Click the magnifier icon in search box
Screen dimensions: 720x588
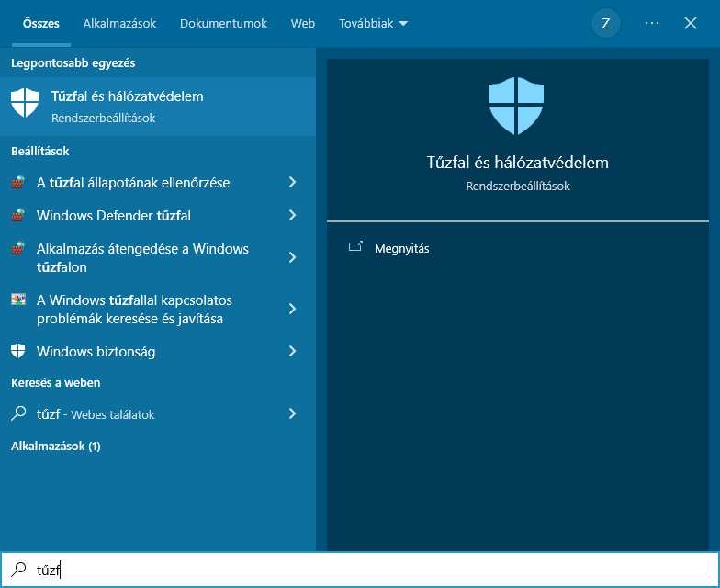point(18,570)
